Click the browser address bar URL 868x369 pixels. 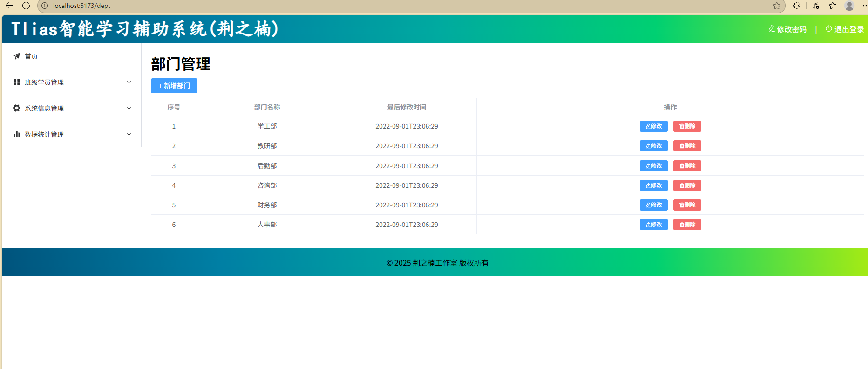pyautogui.click(x=82, y=6)
